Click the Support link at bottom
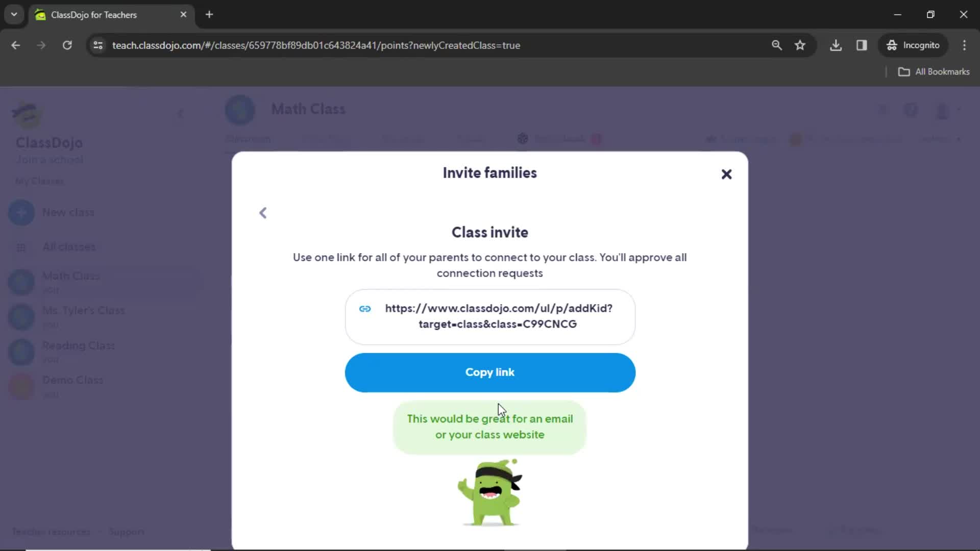Screen dimensions: 980x551 [127, 532]
